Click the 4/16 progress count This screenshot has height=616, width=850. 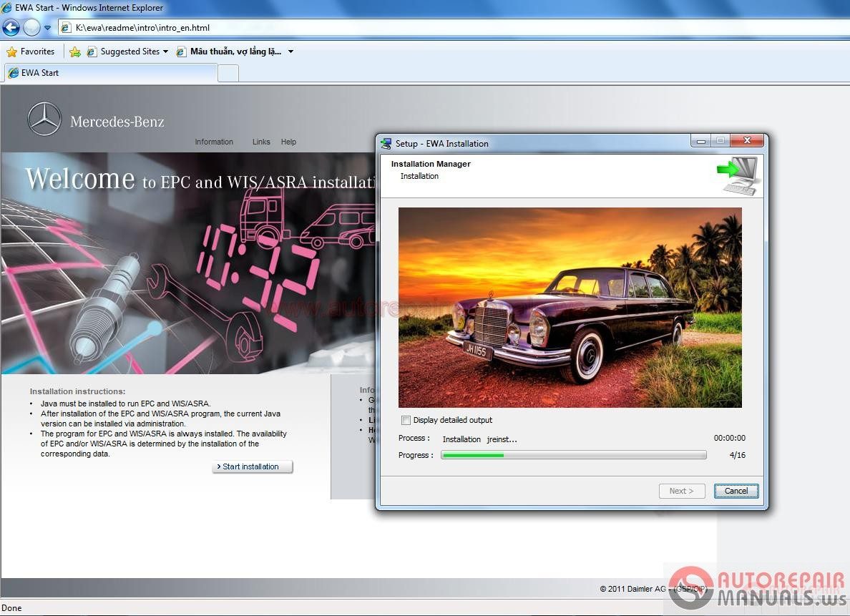coord(737,455)
